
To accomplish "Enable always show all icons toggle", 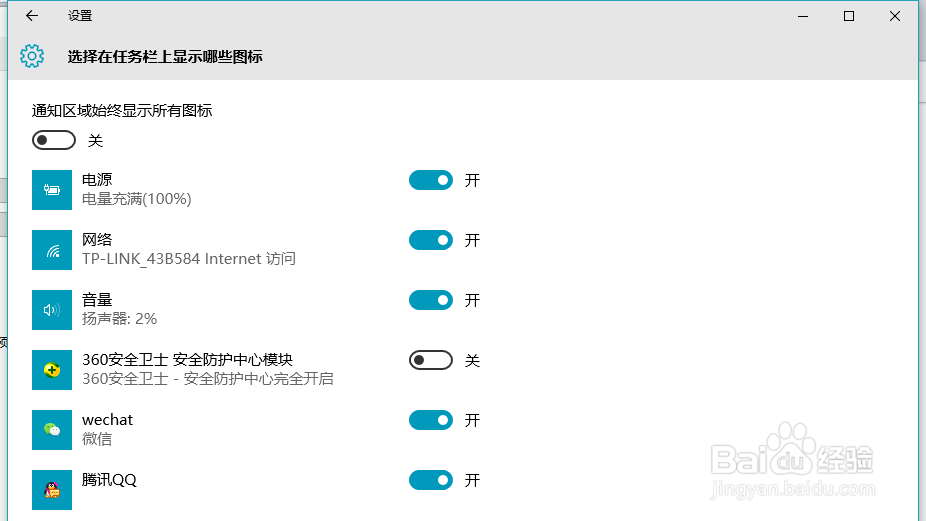I will (54, 140).
